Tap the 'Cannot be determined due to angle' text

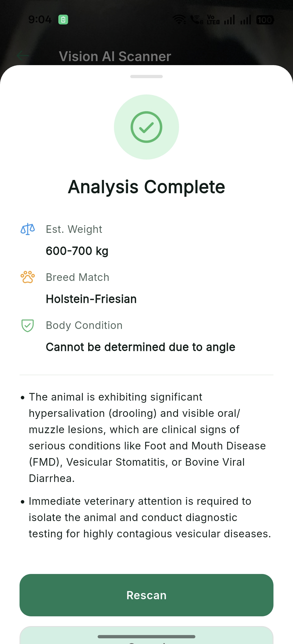point(141,347)
